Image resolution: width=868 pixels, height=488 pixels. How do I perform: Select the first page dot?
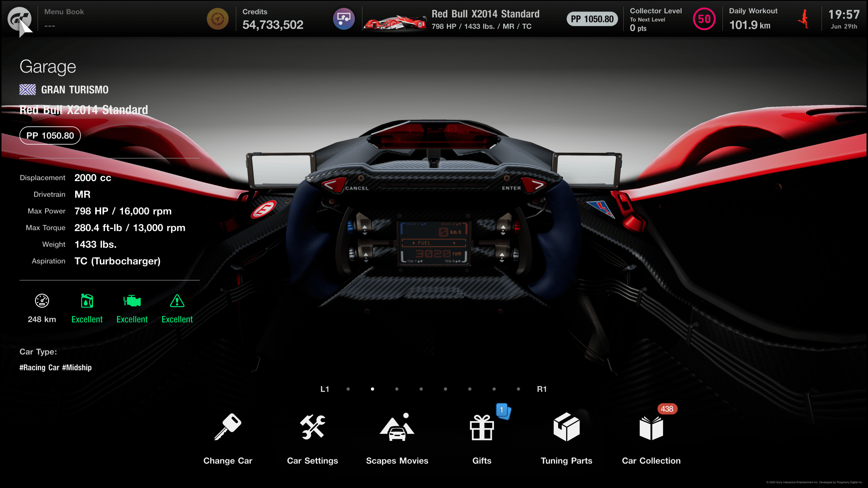point(348,389)
